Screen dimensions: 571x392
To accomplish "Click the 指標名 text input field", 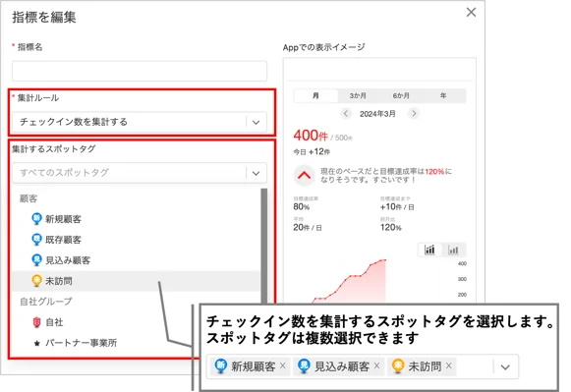I will click(x=140, y=71).
